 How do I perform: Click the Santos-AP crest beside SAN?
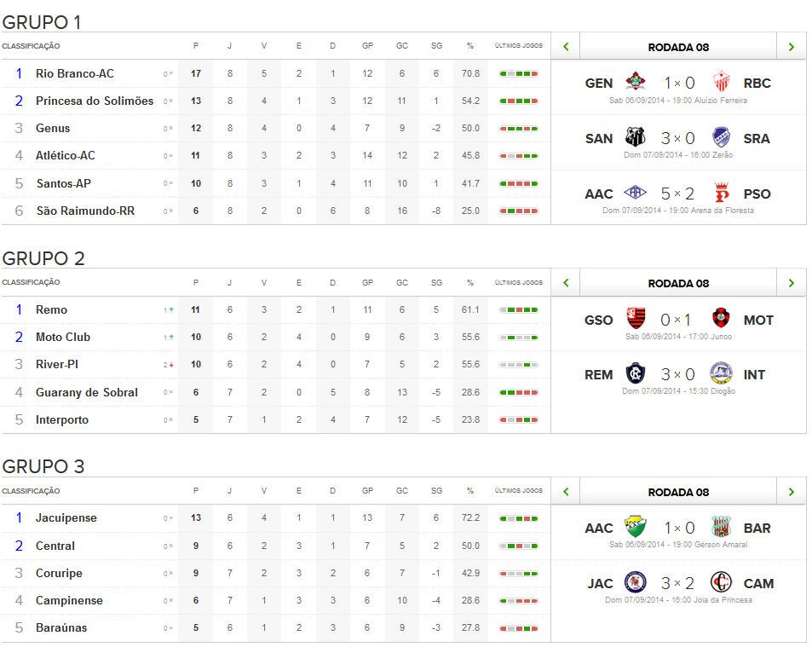636,138
